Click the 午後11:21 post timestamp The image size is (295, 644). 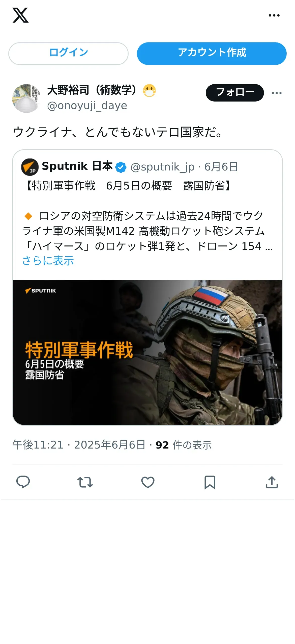coord(38,445)
